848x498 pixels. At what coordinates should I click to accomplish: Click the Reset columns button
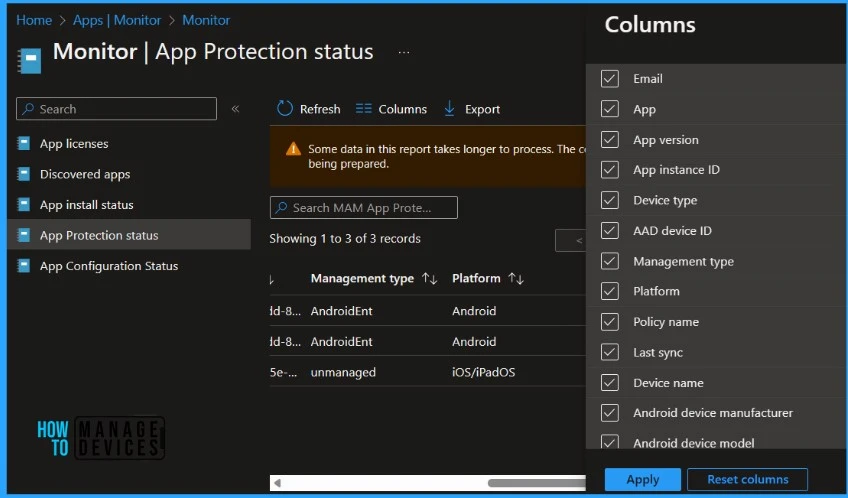pos(747,479)
